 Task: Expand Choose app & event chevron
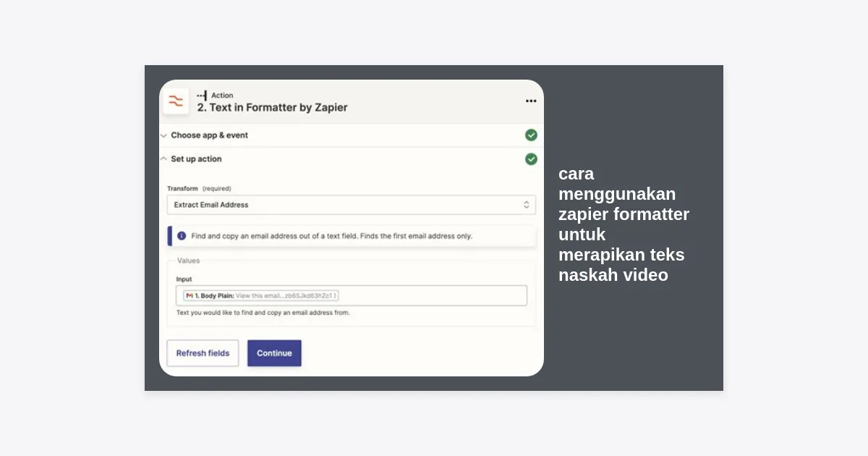[x=163, y=135]
